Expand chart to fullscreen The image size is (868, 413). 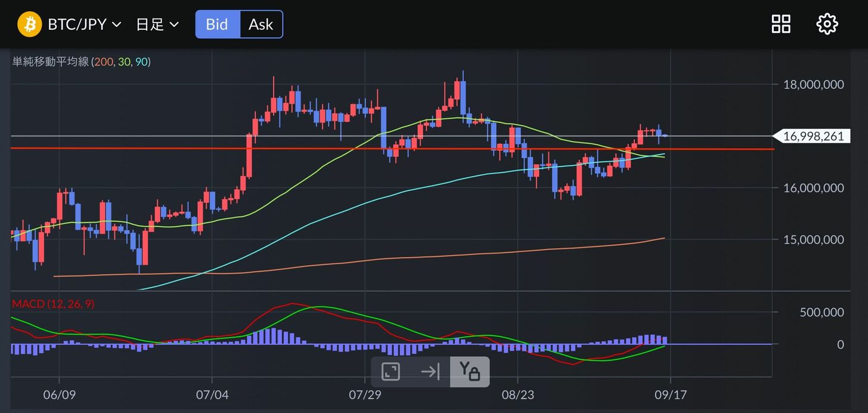(x=390, y=372)
